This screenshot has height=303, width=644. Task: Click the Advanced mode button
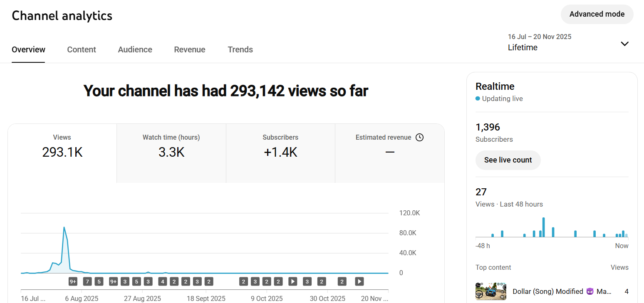(597, 14)
